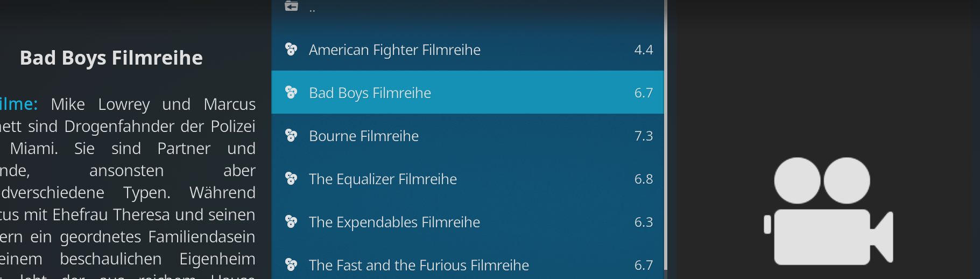The image size is (980, 279).
Task: Open American Fighter Filmreihe
Action: click(468, 50)
